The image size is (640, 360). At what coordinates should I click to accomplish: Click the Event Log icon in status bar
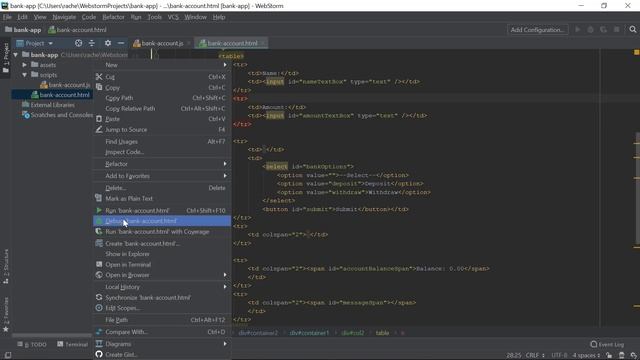[594, 344]
